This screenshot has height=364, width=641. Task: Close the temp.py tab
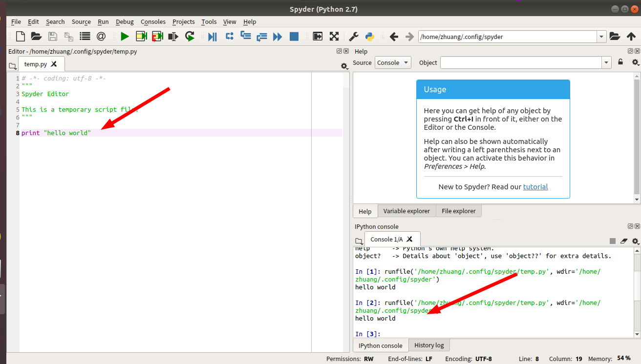tap(54, 64)
